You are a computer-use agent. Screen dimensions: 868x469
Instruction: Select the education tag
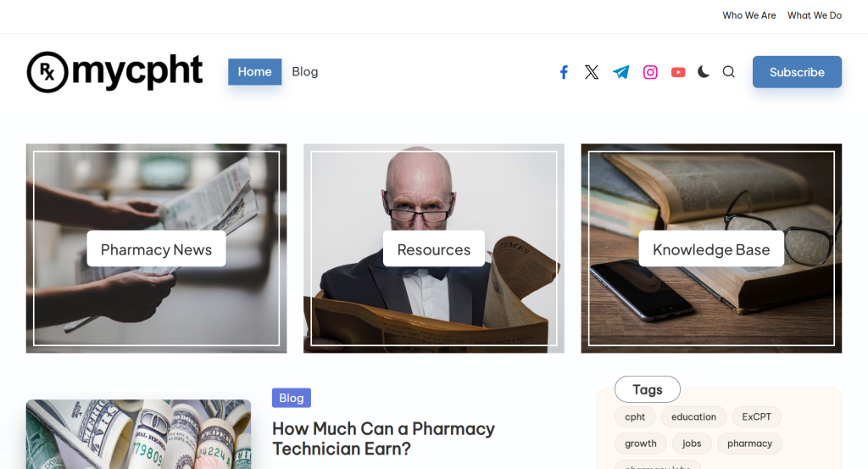[693, 417]
